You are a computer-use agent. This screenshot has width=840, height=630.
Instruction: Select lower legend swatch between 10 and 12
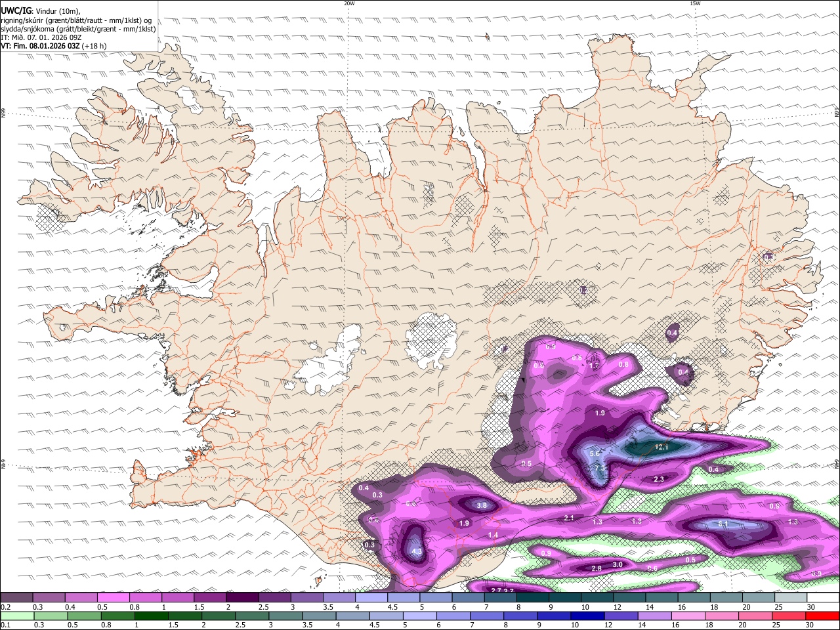(x=587, y=616)
